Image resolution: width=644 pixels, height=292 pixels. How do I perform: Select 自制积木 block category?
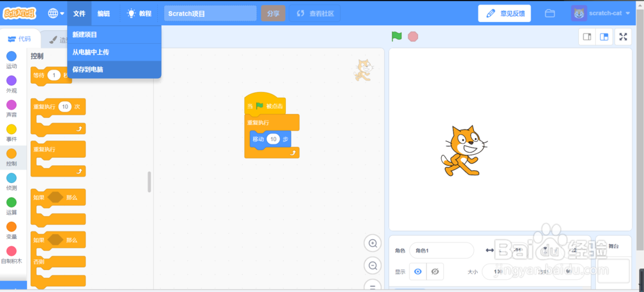coord(12,255)
